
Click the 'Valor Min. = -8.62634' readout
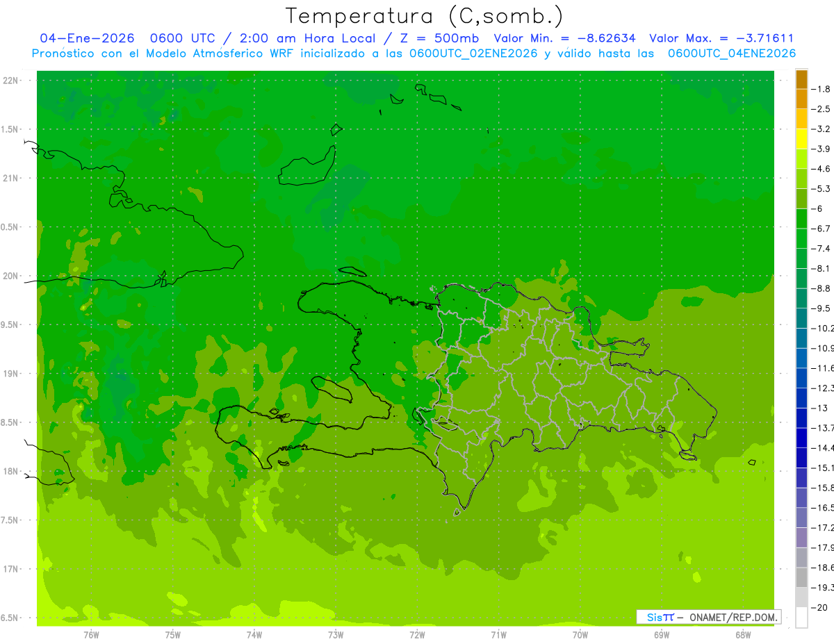click(x=564, y=38)
